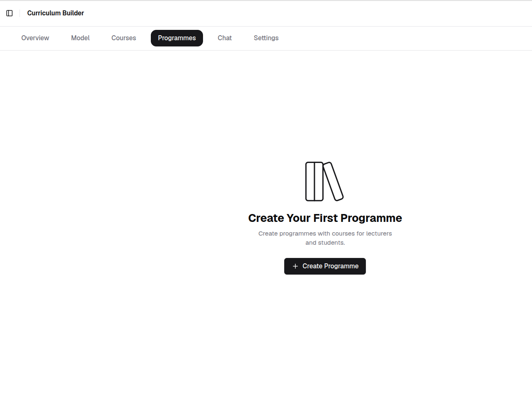
Task: Toggle the sidebar panel icon
Action: (10, 13)
